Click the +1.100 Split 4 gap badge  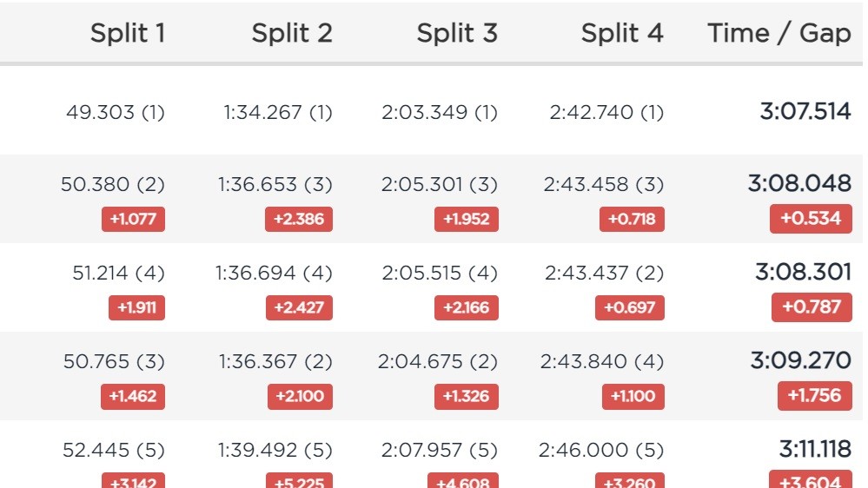[633, 397]
